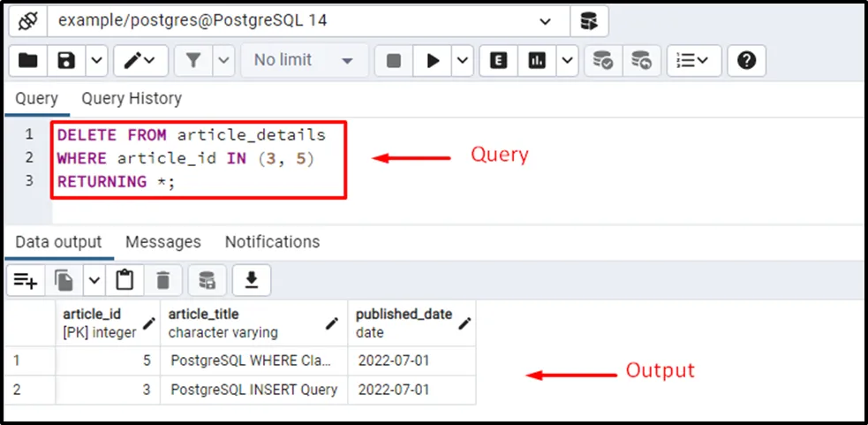Expand the No limit rows dropdown
The height and width of the screenshot is (425, 868).
point(303,60)
